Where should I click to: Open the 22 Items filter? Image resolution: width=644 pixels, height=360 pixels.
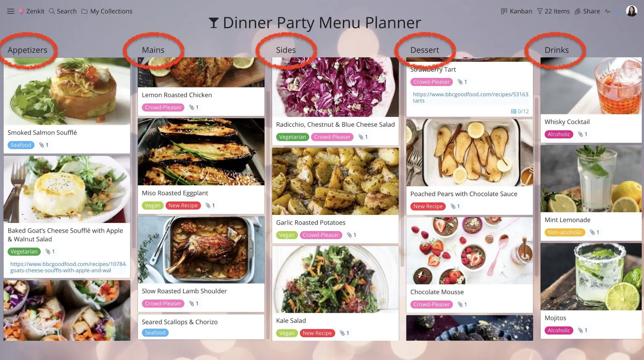coord(553,11)
